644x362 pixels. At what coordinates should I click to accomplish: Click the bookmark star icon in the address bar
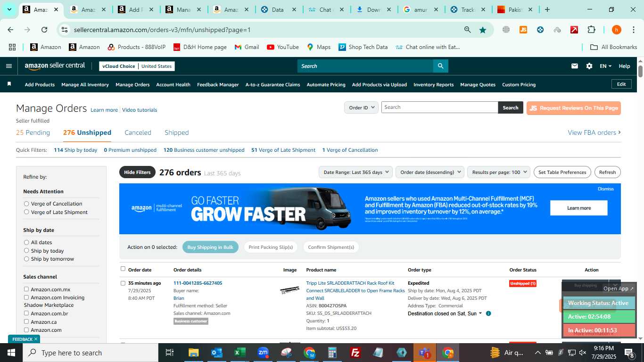(x=483, y=30)
